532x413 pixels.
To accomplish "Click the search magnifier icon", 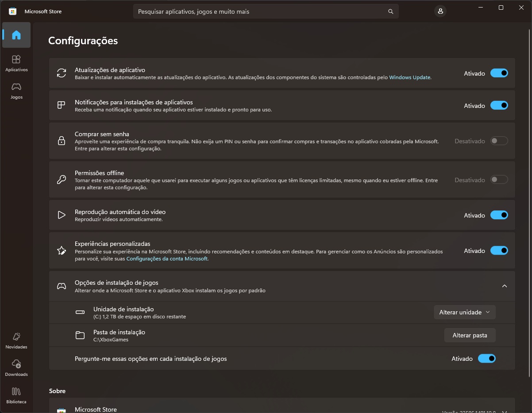I will pyautogui.click(x=390, y=11).
